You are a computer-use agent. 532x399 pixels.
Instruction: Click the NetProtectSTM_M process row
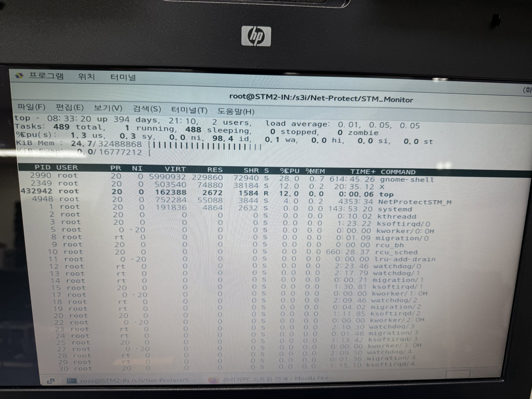(x=241, y=201)
